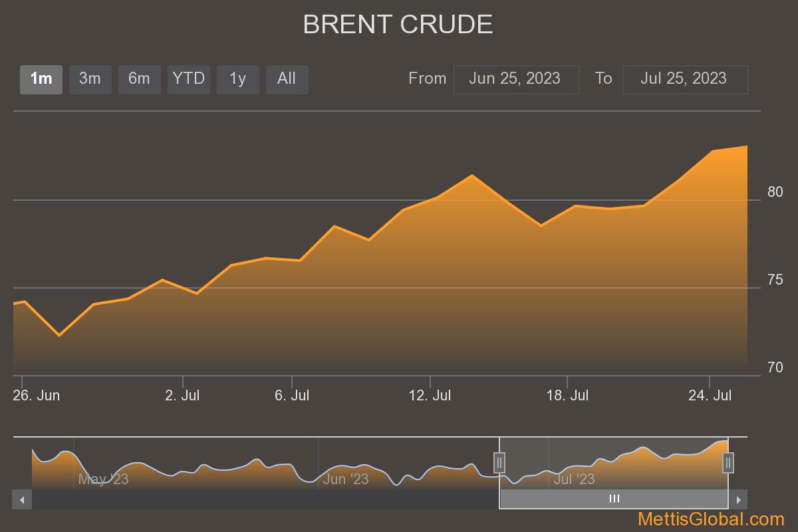Viewport: 798px width, 532px height.
Task: Show the All time range
Action: pyautogui.click(x=287, y=79)
